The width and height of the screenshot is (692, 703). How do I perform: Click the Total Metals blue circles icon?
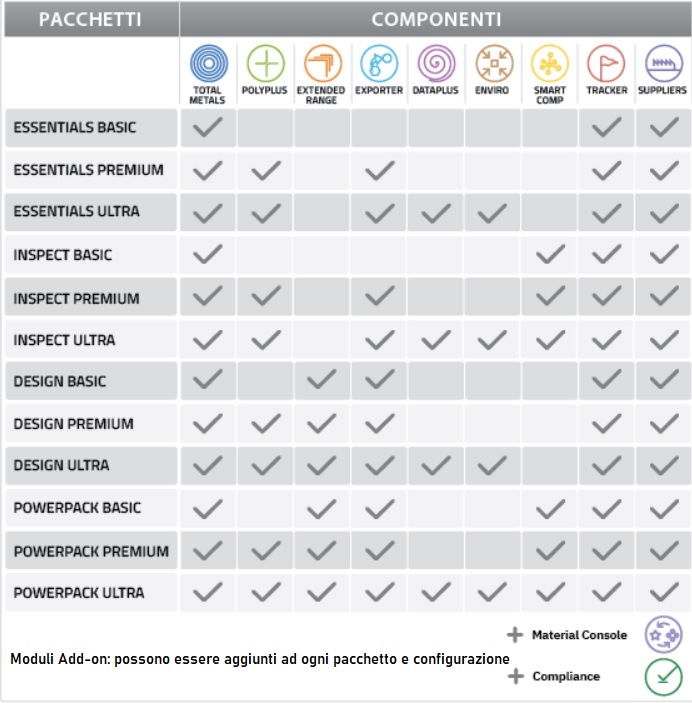point(209,63)
